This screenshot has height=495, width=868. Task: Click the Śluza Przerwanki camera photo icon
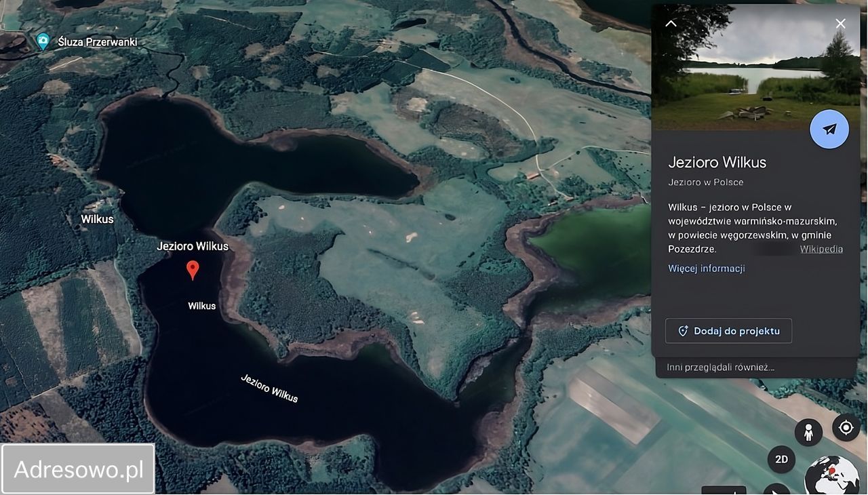point(43,41)
